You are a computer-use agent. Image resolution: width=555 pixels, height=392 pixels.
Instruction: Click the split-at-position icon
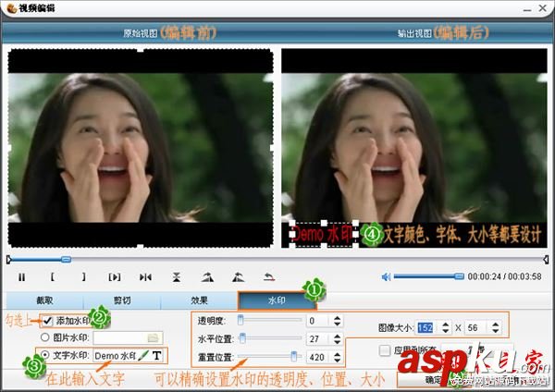(x=145, y=277)
